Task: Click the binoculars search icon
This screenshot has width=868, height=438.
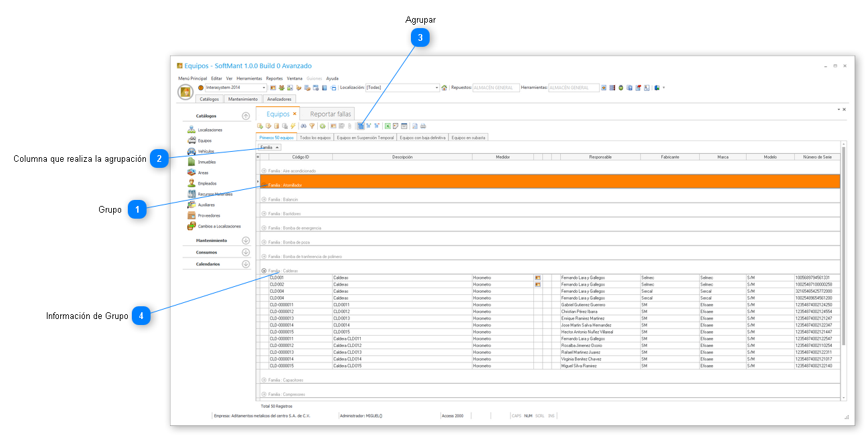Action: click(303, 126)
